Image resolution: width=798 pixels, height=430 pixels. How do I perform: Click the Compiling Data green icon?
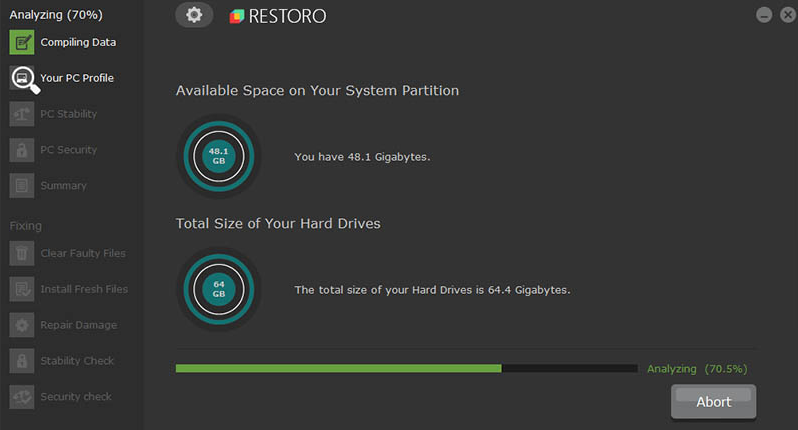pos(22,42)
